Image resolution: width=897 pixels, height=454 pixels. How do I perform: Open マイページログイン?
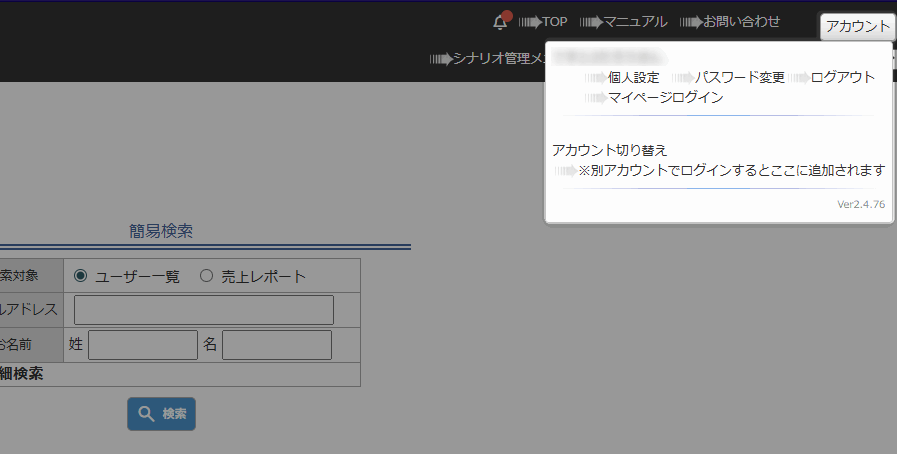coord(665,97)
